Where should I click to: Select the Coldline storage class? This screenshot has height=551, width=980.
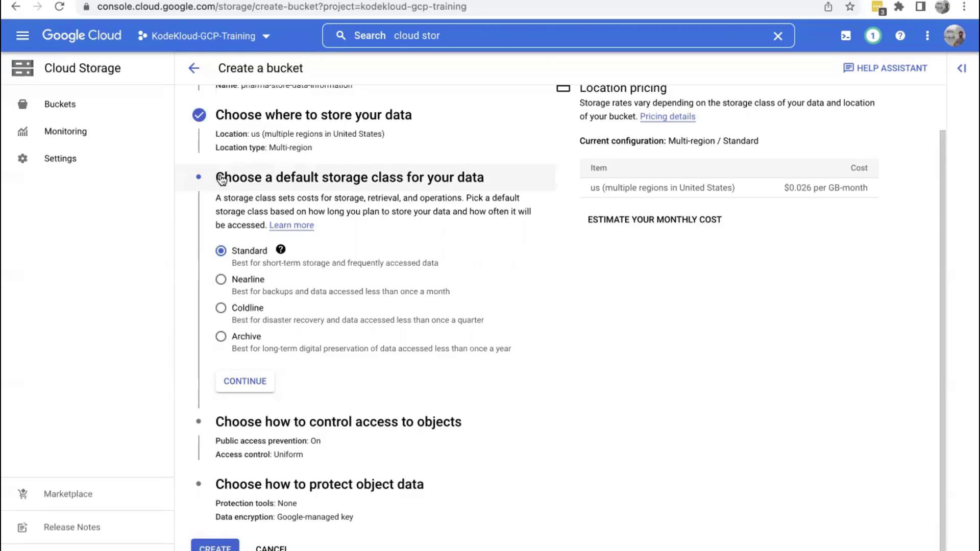point(221,308)
